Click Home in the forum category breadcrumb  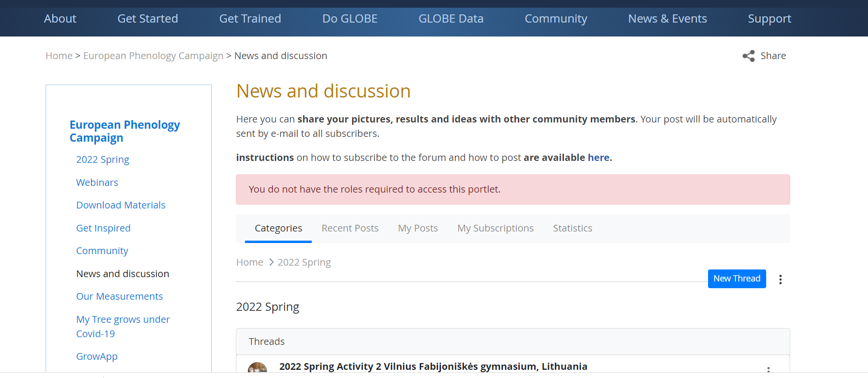(249, 262)
